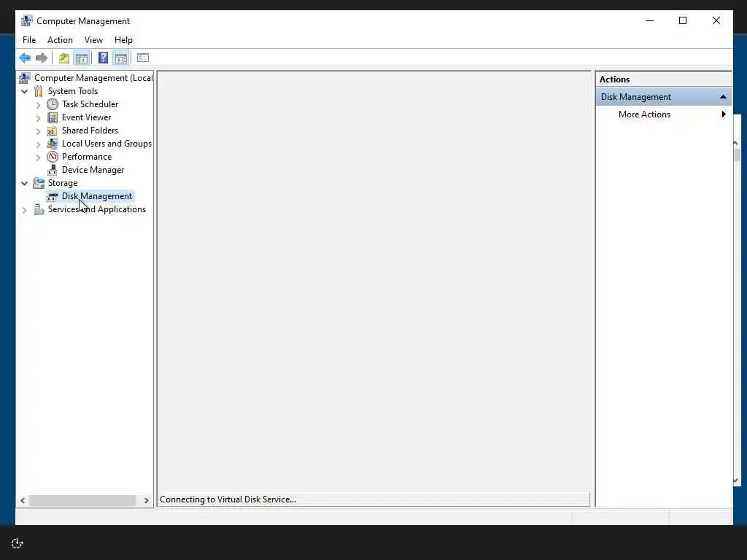This screenshot has width=747, height=560.
Task: Expand Local Users and Groups node
Action: [x=38, y=144]
